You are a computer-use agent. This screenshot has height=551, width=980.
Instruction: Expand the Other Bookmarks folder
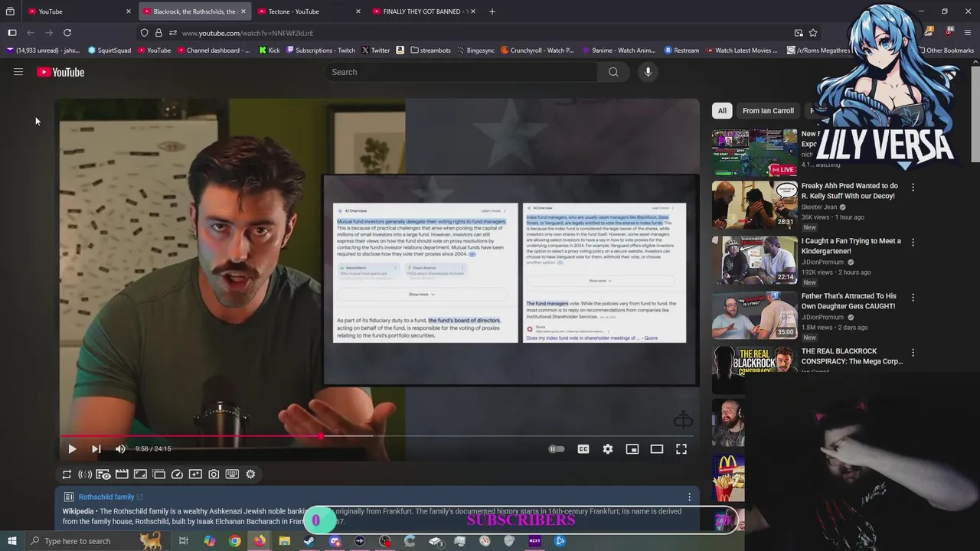[946, 51]
